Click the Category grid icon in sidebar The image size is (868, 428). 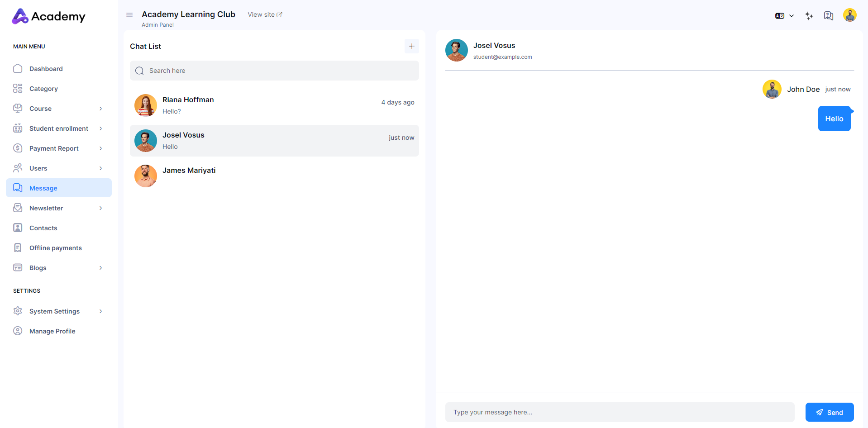[x=18, y=89]
